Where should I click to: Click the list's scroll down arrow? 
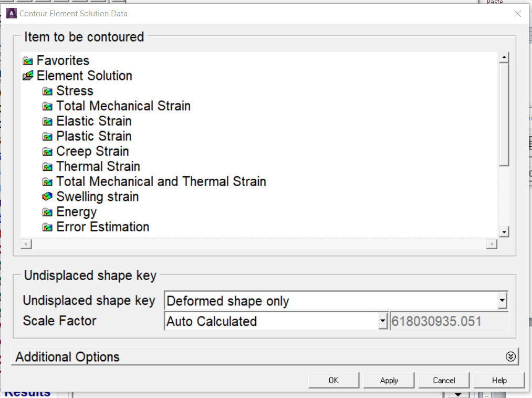[x=504, y=231]
